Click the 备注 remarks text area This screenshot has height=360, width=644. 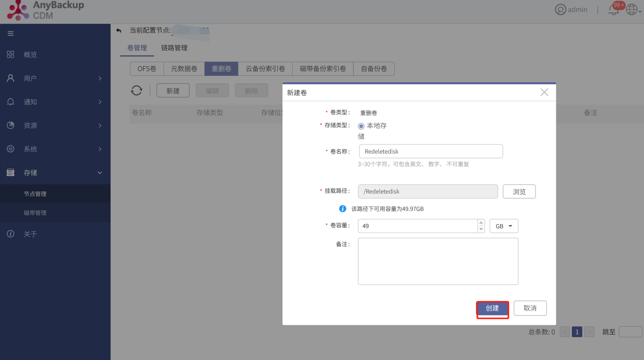coord(438,261)
